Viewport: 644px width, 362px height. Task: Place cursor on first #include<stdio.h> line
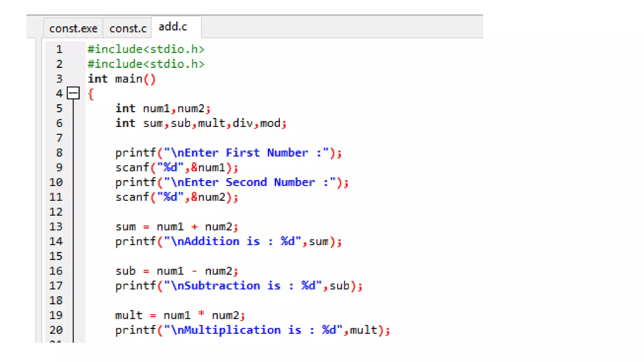146,49
